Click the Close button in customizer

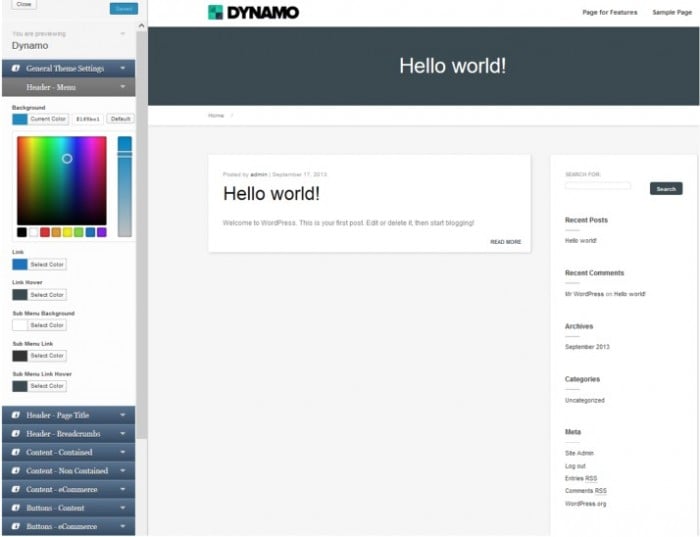pos(24,4)
